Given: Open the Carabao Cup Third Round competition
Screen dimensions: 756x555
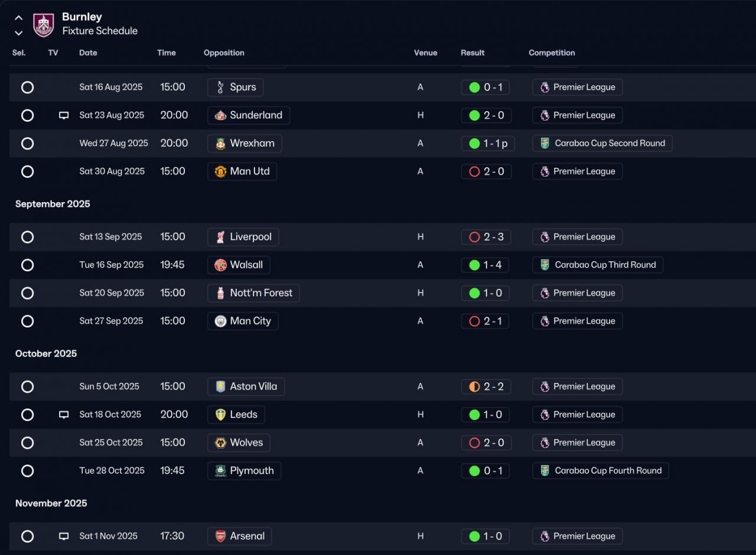Looking at the screenshot, I should tap(598, 265).
